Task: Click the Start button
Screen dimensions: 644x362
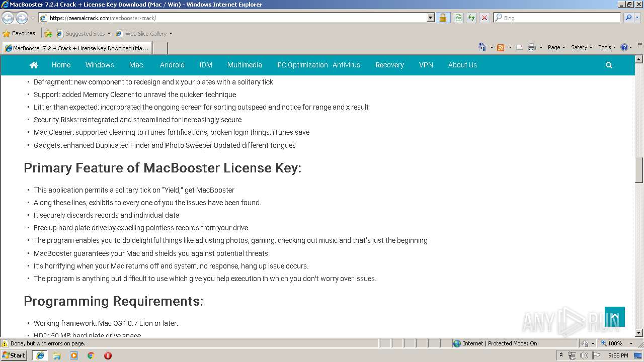Action: [14, 355]
